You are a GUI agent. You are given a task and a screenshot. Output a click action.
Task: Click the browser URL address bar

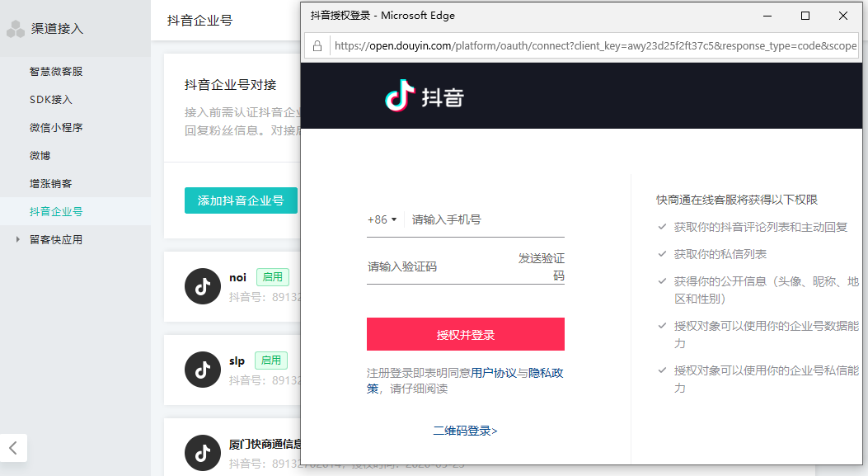[594, 45]
